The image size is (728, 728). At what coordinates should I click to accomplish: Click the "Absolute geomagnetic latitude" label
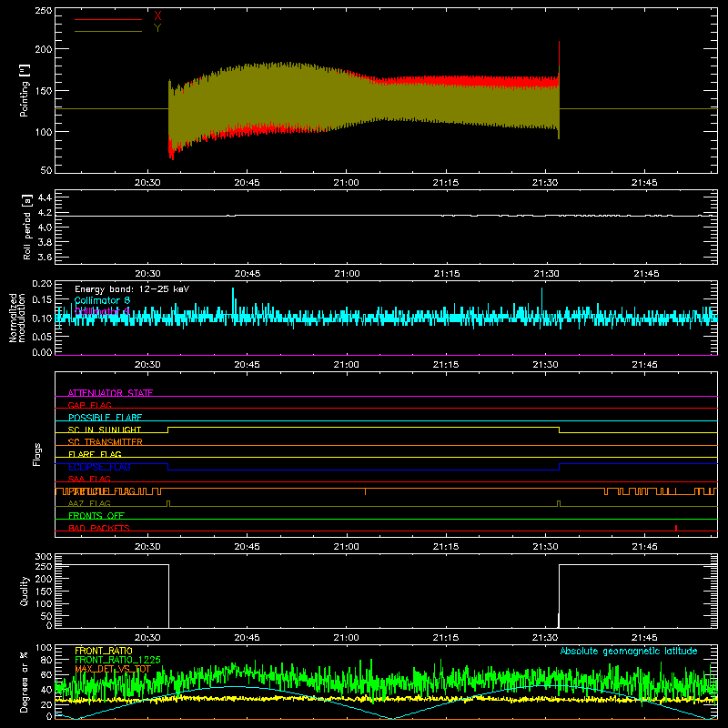pos(629,651)
